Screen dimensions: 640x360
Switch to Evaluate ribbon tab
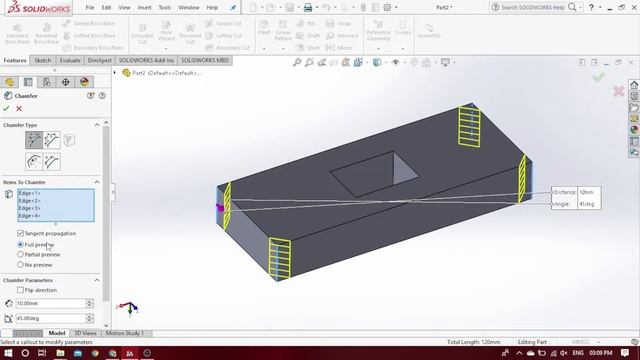pos(70,60)
